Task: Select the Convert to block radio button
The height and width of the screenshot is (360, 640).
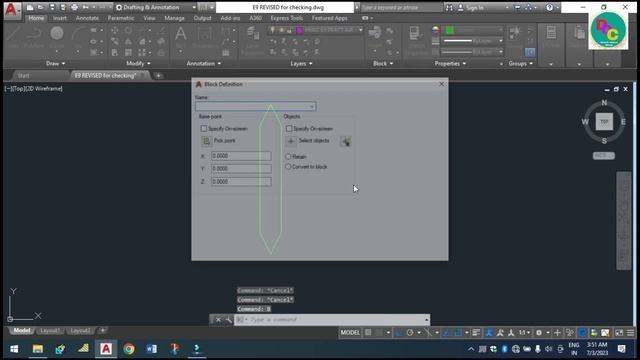Action: pyautogui.click(x=288, y=167)
